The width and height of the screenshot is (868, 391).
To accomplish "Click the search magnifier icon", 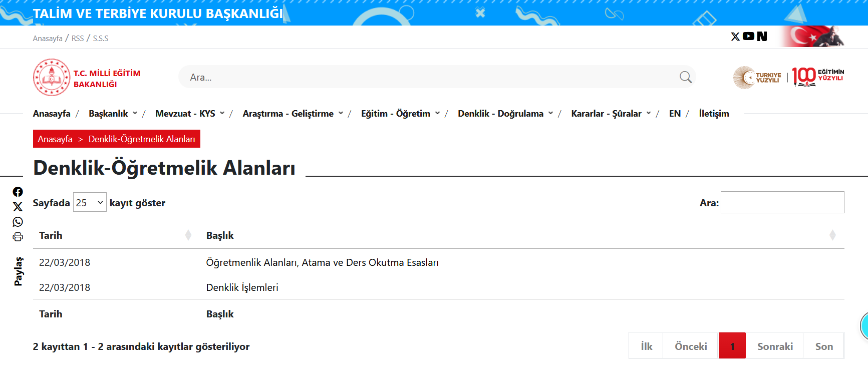I will [x=685, y=77].
